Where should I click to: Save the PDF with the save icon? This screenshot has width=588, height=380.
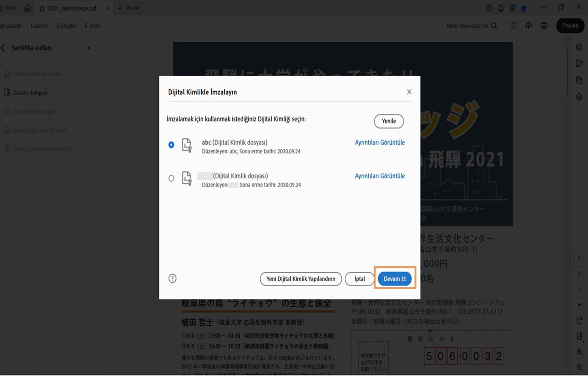[x=513, y=26]
